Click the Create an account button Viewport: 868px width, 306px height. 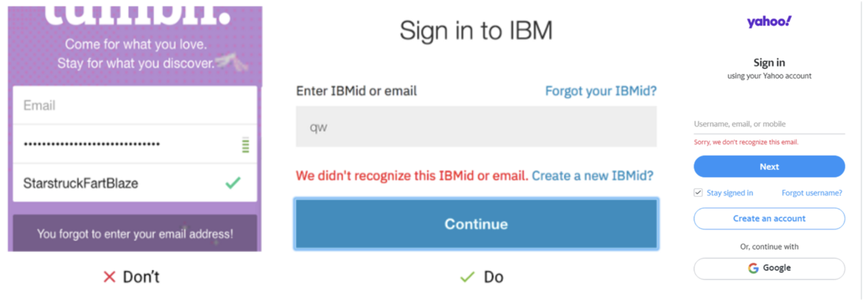coord(769,219)
